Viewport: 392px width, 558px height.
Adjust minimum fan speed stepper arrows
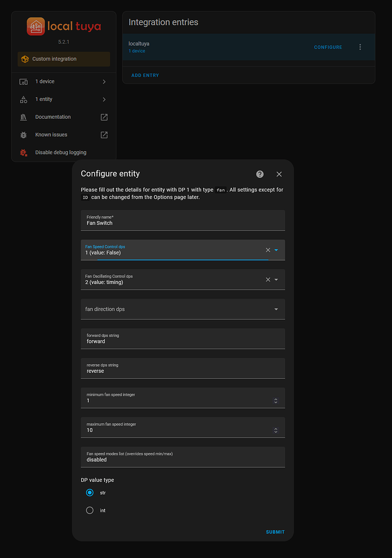[x=275, y=401]
